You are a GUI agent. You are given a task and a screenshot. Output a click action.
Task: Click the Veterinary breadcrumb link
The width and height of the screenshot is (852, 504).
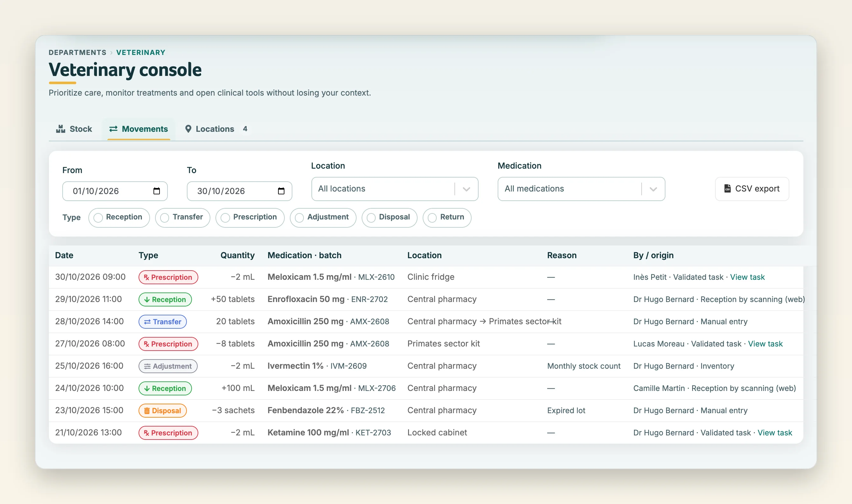click(x=141, y=52)
